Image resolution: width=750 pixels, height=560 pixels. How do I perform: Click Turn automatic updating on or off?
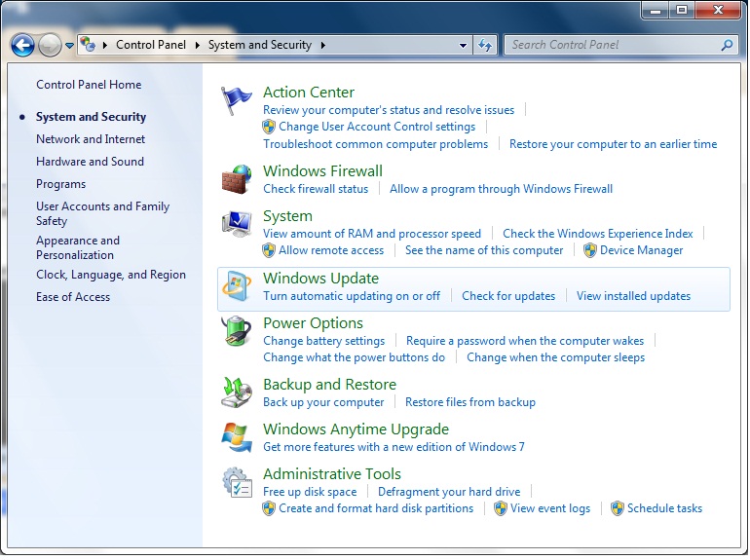[x=352, y=296]
